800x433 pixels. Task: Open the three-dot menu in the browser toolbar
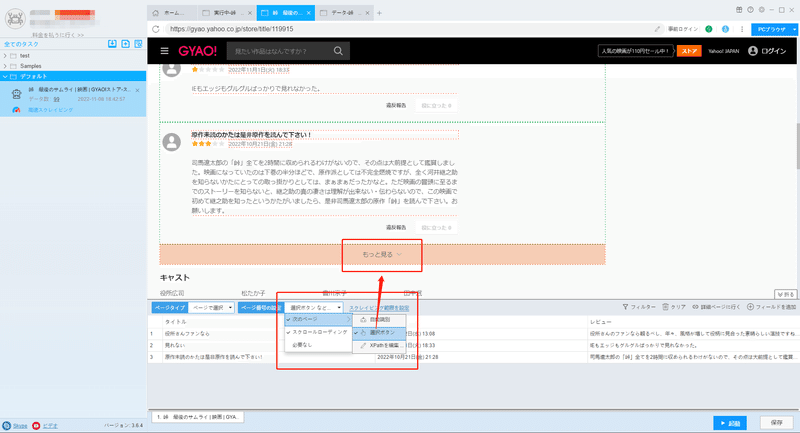(742, 29)
